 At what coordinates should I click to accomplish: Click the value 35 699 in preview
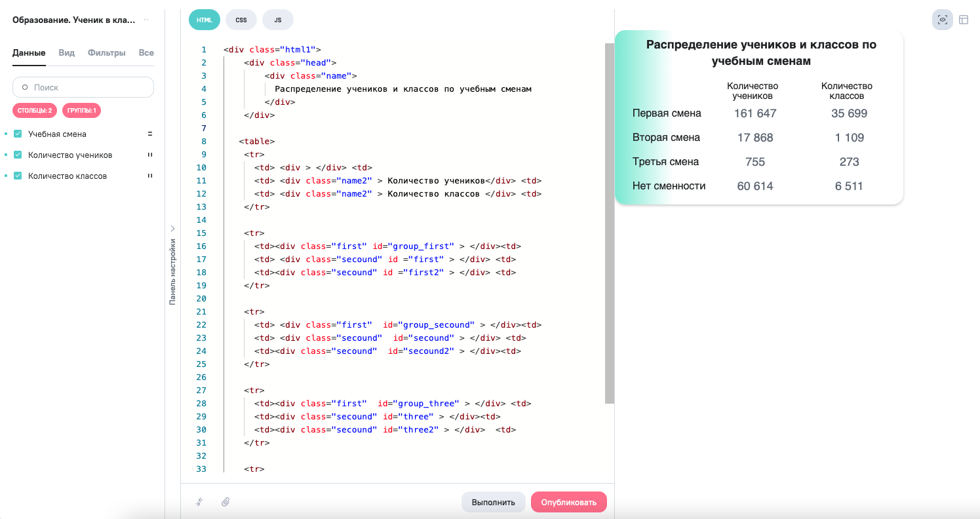(849, 113)
